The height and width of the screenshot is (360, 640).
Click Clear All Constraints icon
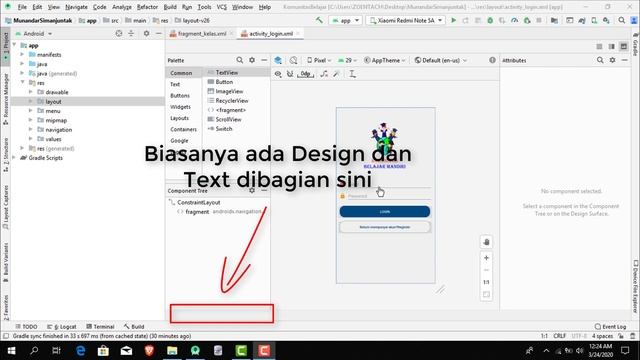[x=324, y=74]
